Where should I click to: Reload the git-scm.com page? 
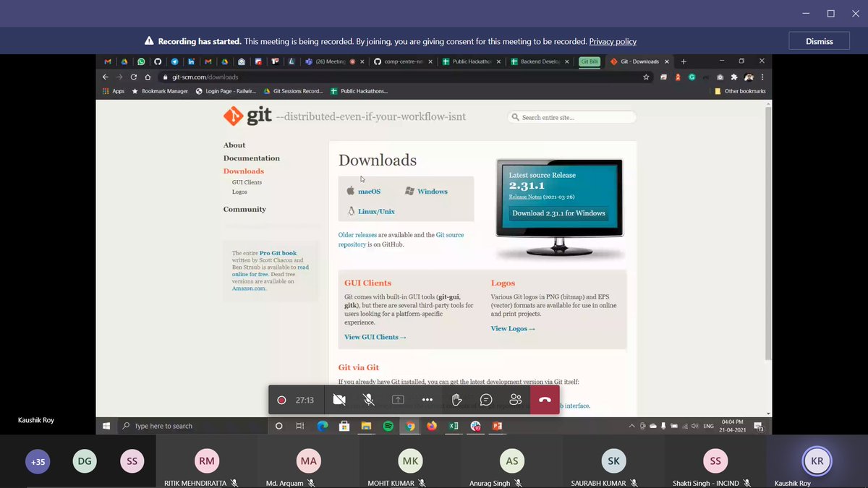(134, 77)
